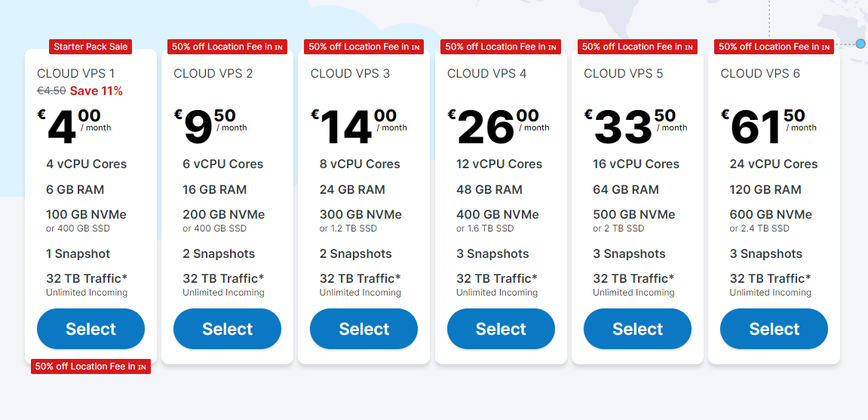Click the Cloud VPS 1 plan title
Viewport: 868px width, 420px height.
pyautogui.click(x=76, y=73)
